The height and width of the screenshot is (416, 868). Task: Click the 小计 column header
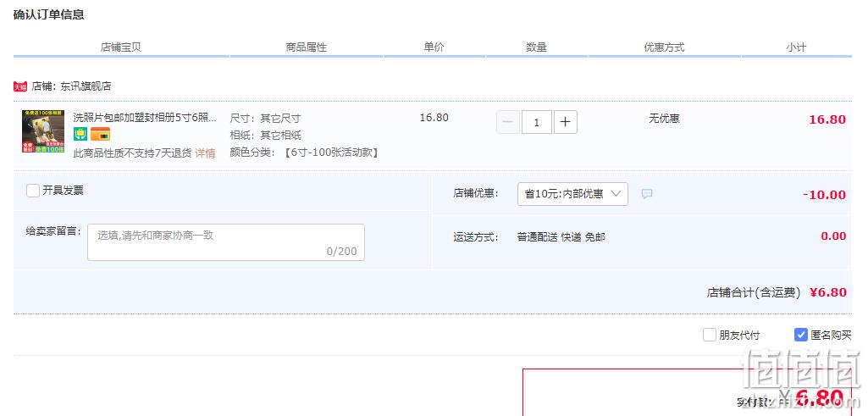[796, 47]
